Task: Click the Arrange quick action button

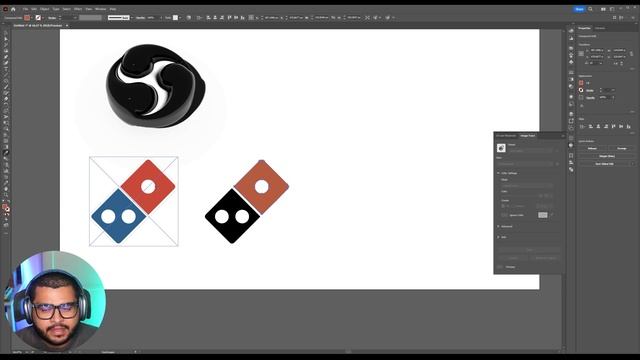Action: (622, 149)
